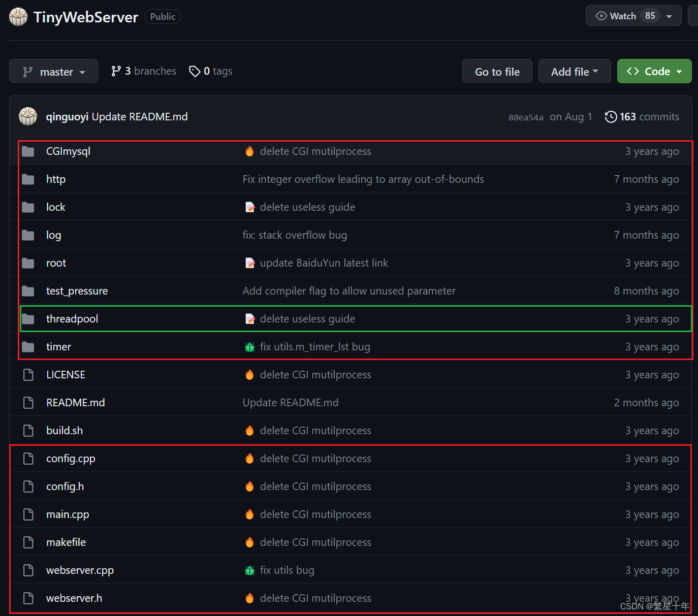Open the threadpool folder

pos(72,318)
